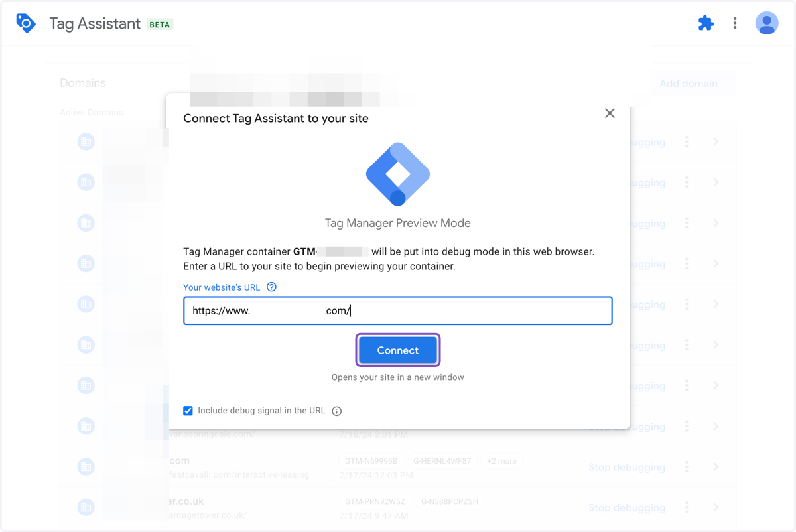Expand the +2 more tags chip

point(501,461)
